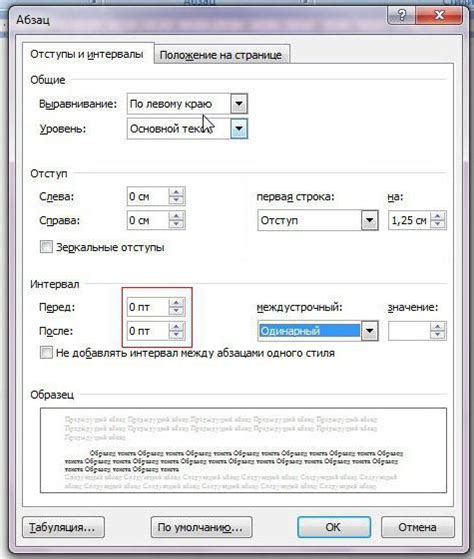This screenshot has width=474, height=559.
Task: Click the help question mark button
Action: (x=402, y=16)
